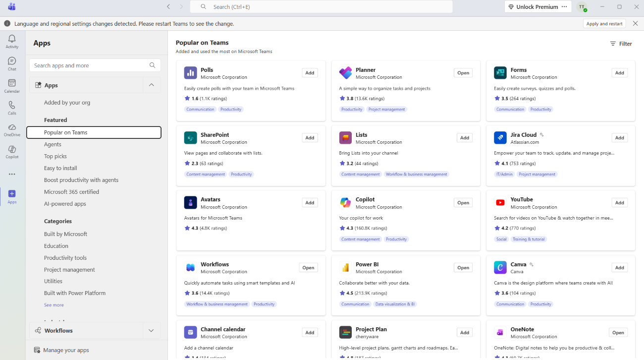Click the Lists app icon
This screenshot has width=644, height=360.
345,138
